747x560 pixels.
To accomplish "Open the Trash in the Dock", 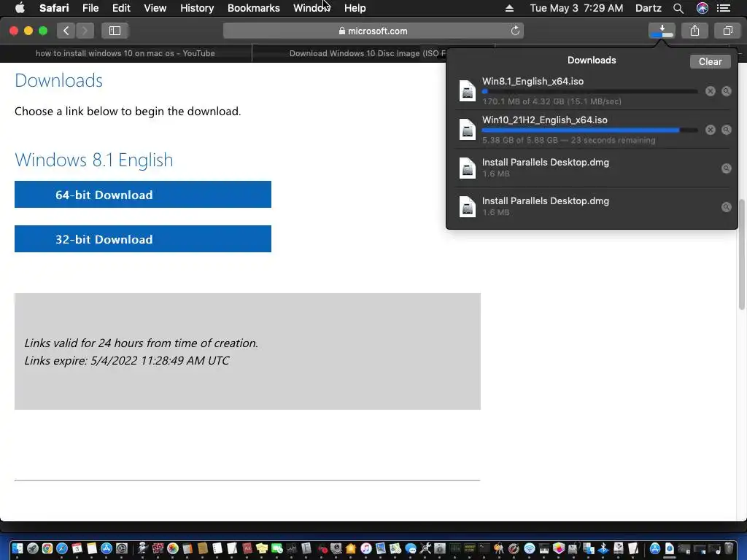I will click(x=729, y=548).
